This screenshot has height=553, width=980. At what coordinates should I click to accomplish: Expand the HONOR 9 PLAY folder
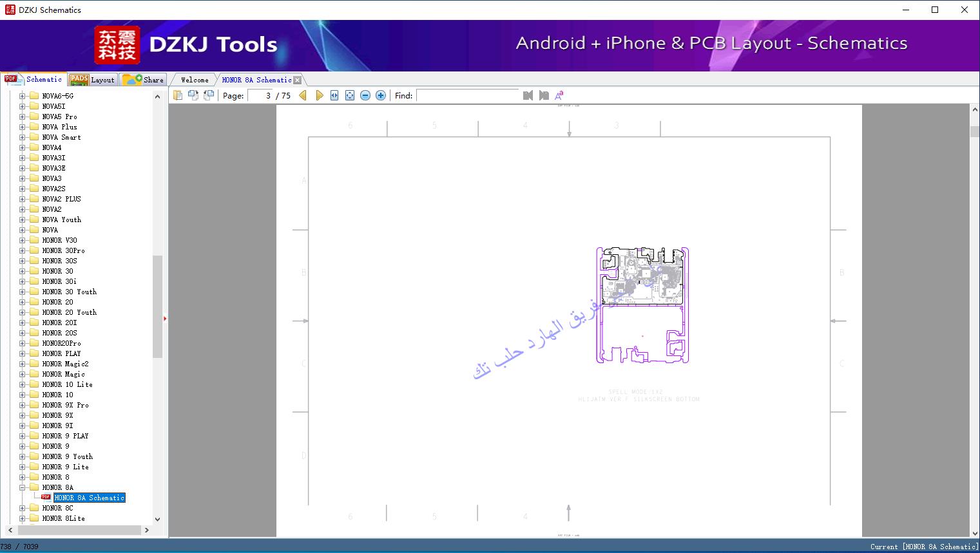(22, 436)
